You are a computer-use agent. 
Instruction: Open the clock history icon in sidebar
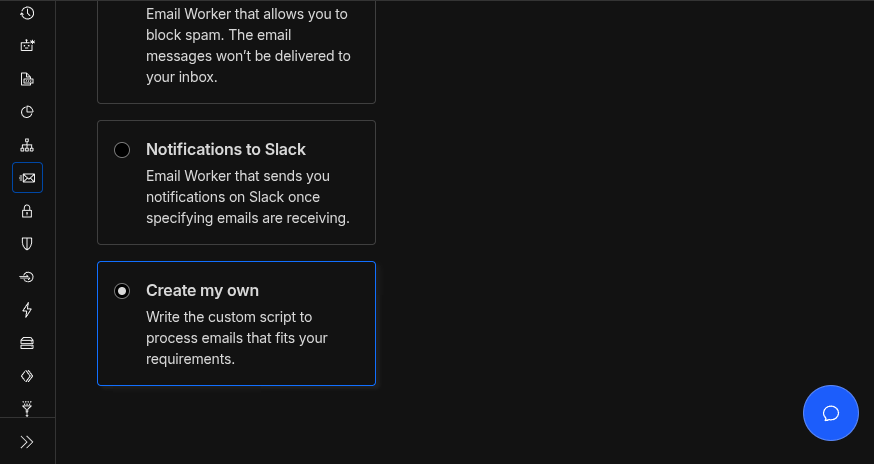27,13
